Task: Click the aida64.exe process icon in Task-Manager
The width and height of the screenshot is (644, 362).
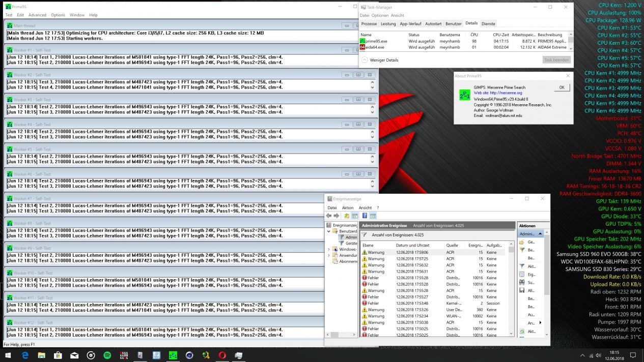Action: [x=362, y=47]
